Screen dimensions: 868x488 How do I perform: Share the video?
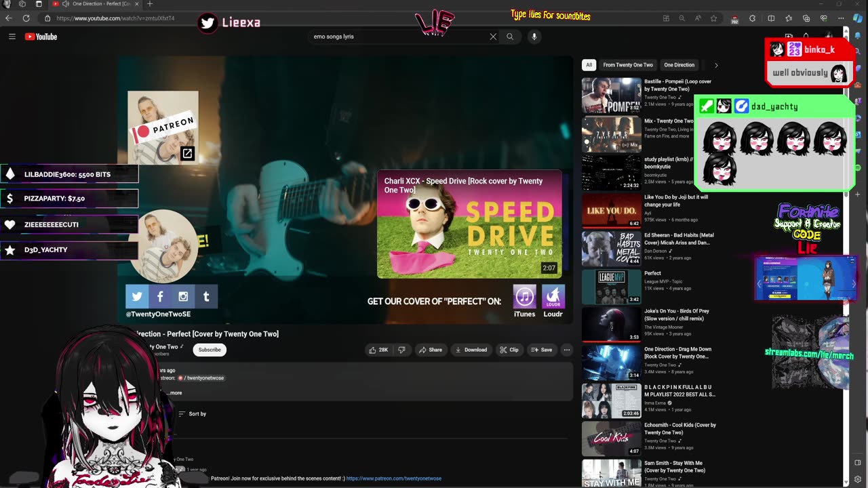(x=431, y=350)
